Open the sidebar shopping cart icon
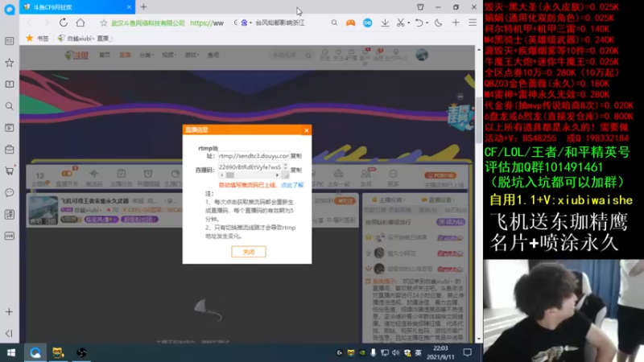 9,171
